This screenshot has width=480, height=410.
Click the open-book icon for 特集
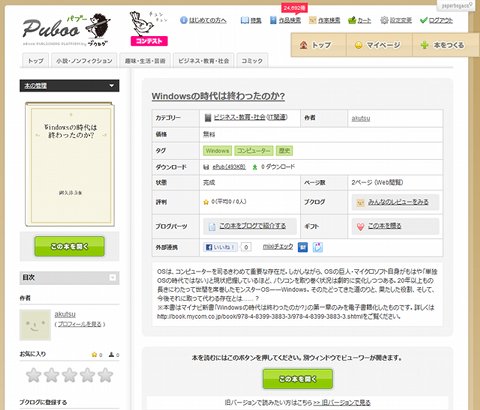(x=245, y=20)
